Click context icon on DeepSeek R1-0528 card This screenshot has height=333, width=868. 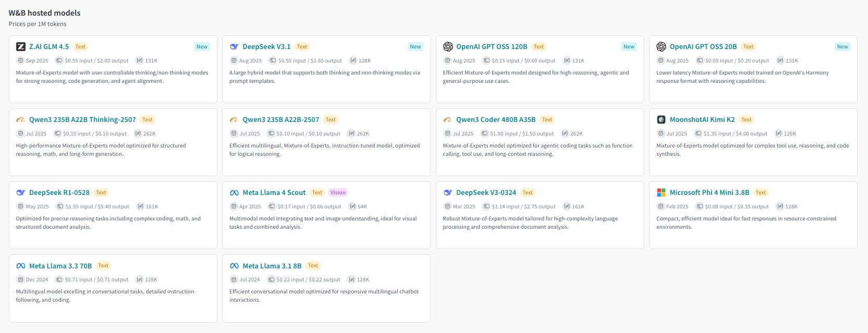(x=140, y=206)
